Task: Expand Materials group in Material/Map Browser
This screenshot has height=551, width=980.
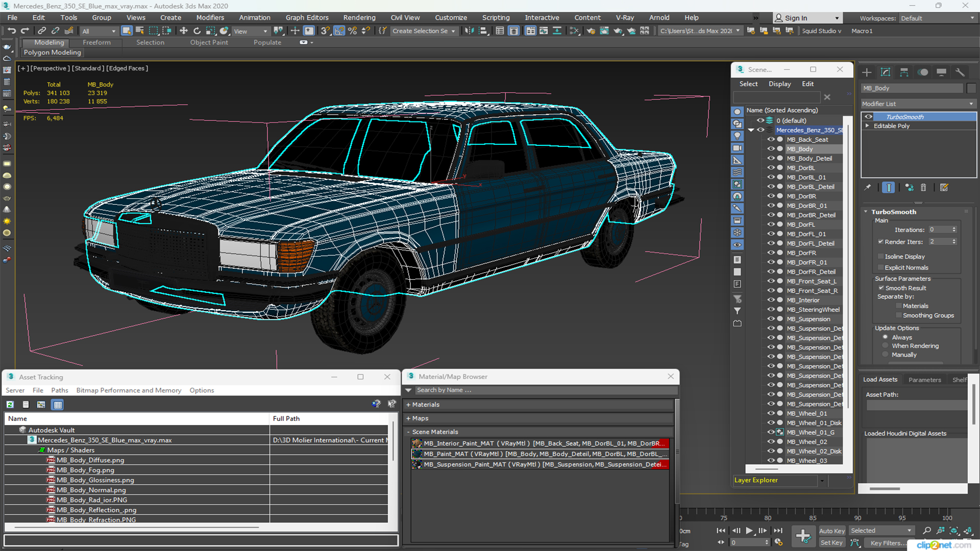Action: tap(408, 405)
